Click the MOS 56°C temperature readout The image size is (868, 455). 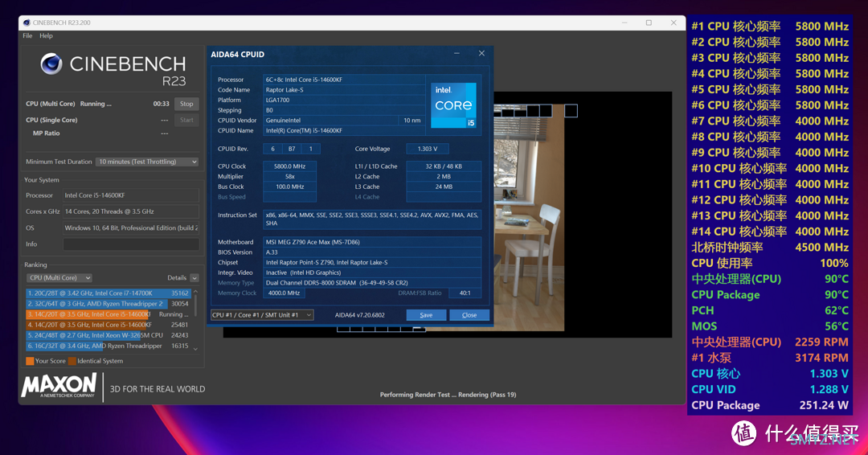770,326
